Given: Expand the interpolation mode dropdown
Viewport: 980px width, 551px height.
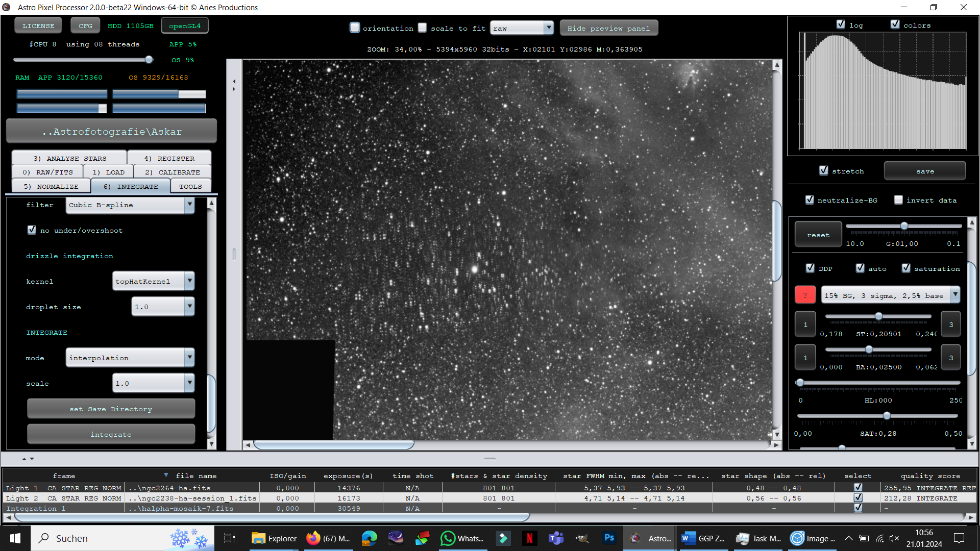Looking at the screenshot, I should coord(130,358).
